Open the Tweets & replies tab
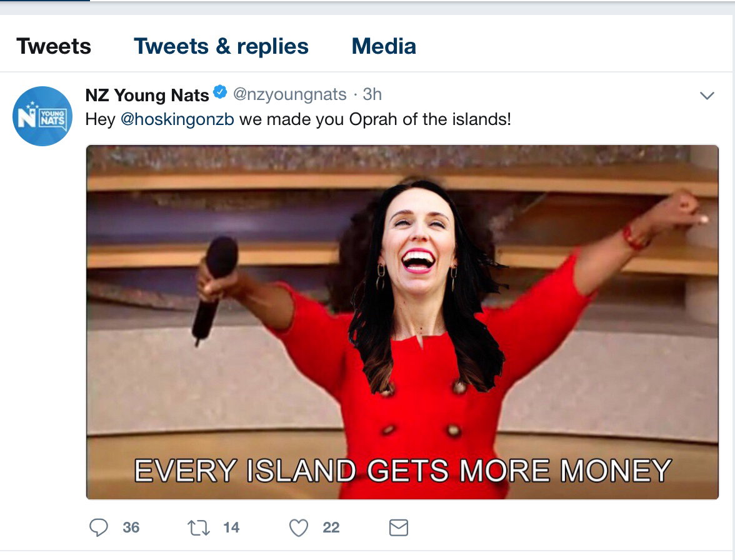The width and height of the screenshot is (735, 560). pos(221,46)
